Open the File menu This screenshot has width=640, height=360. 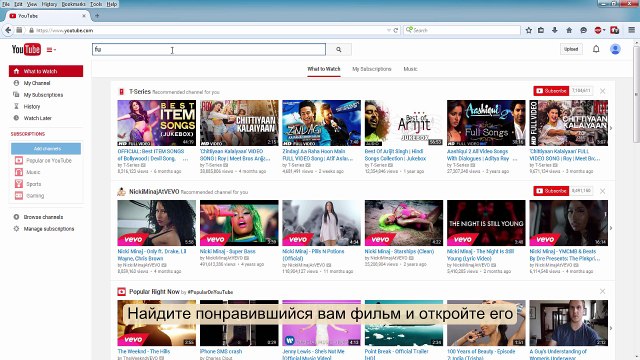6,4
